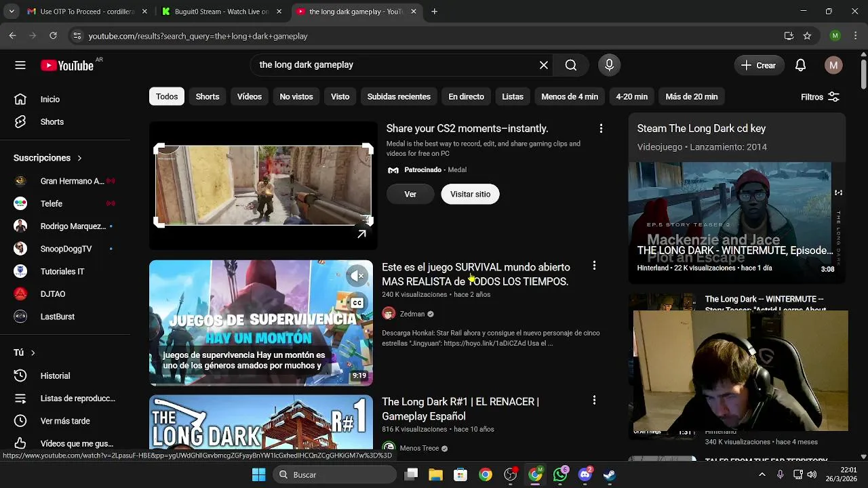868x488 pixels.
Task: Expand the Tú section
Action: click(x=24, y=352)
